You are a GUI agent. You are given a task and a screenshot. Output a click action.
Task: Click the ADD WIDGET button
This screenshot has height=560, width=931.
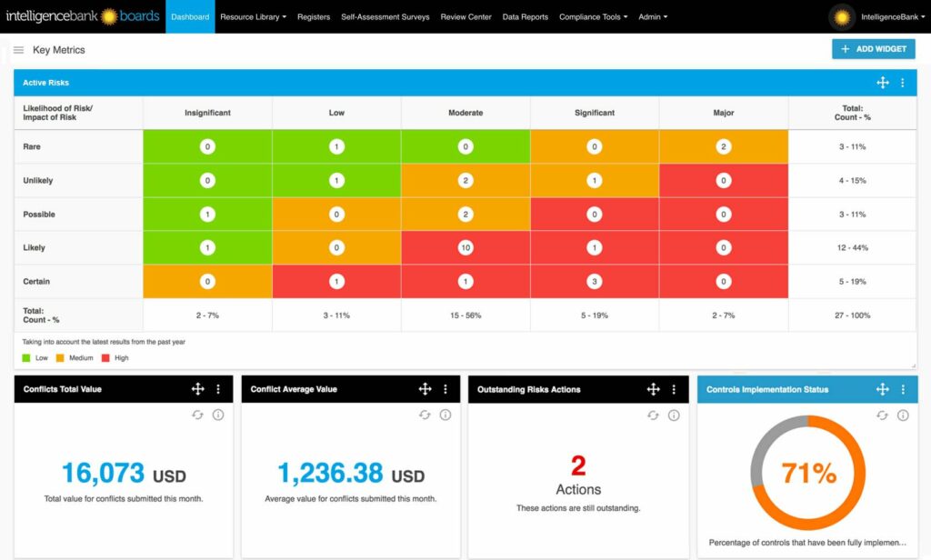(x=873, y=49)
